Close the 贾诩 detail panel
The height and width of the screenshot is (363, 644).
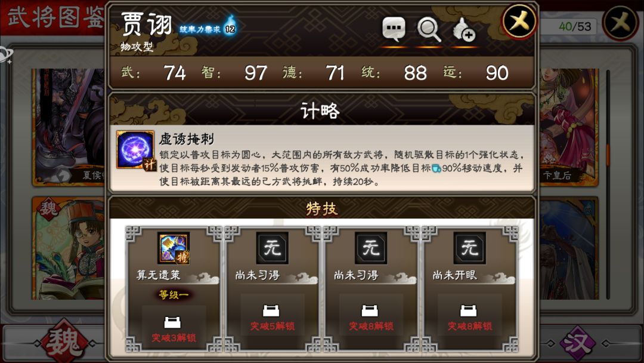point(519,21)
